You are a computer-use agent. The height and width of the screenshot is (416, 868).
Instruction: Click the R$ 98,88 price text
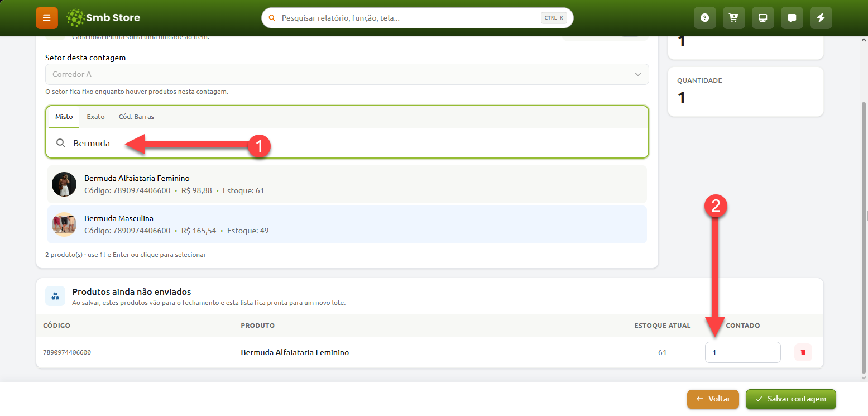pyautogui.click(x=196, y=190)
